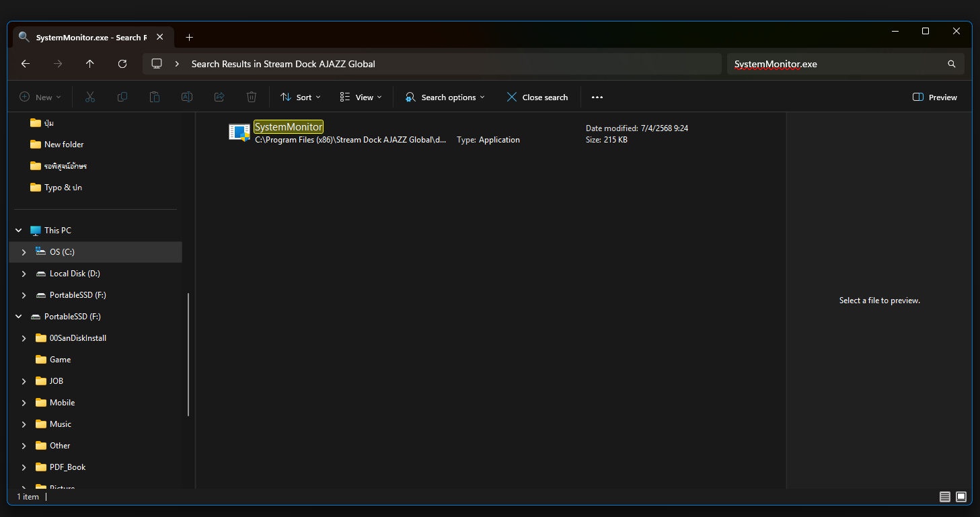This screenshot has height=517, width=980.
Task: Click the Type: Application text
Action: click(x=488, y=140)
